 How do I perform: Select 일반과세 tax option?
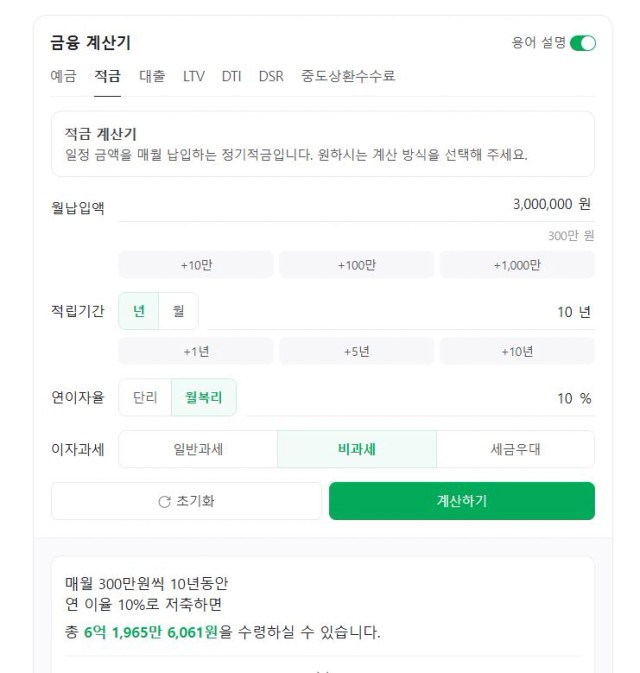click(198, 449)
